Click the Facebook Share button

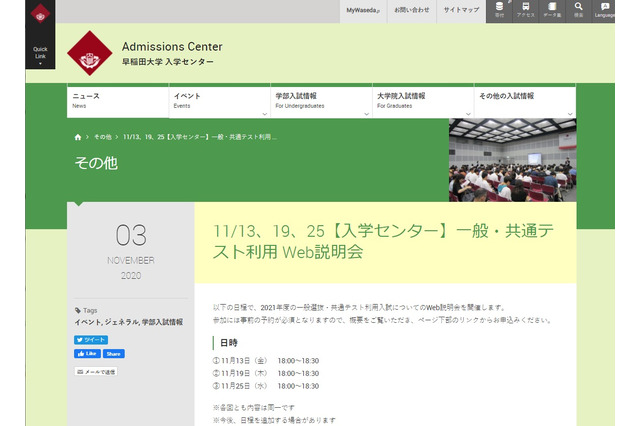[x=113, y=354]
